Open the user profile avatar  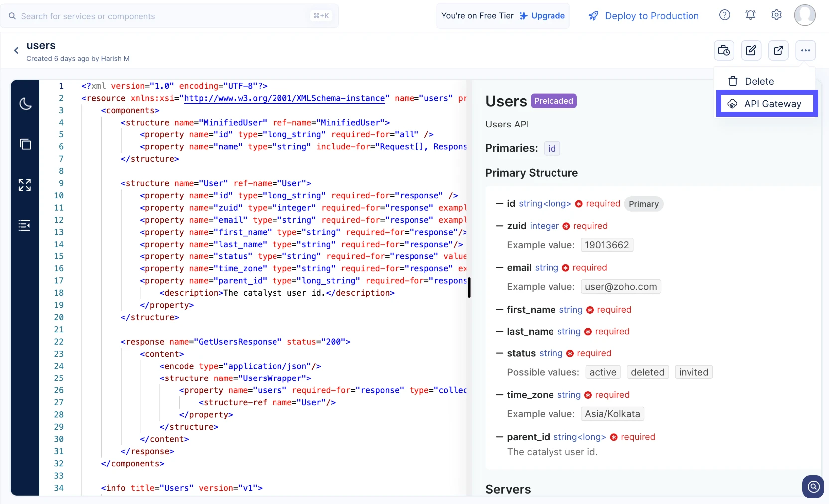(805, 15)
